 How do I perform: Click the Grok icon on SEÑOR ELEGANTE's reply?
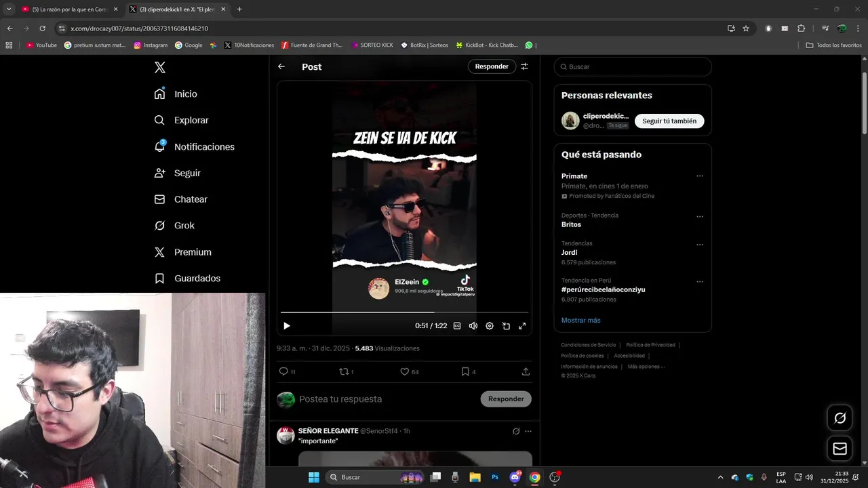point(516,431)
